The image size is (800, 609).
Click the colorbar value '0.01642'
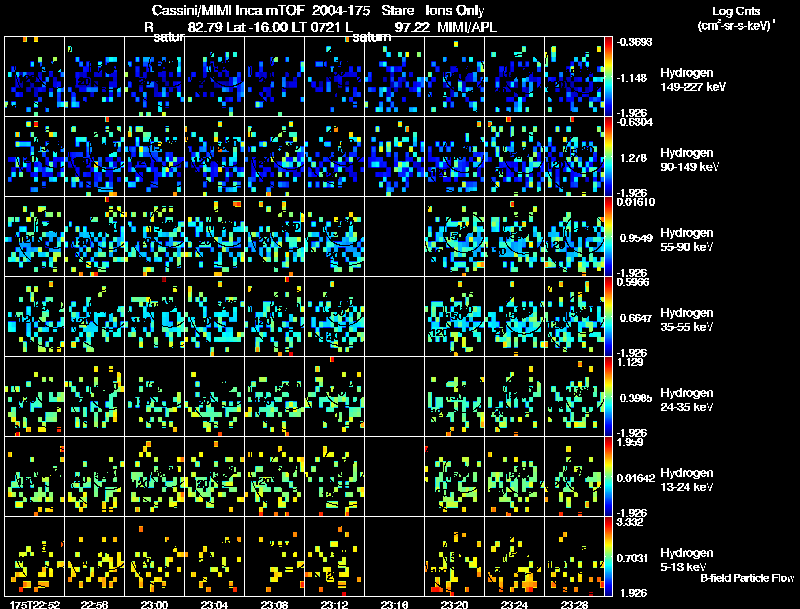(x=636, y=478)
